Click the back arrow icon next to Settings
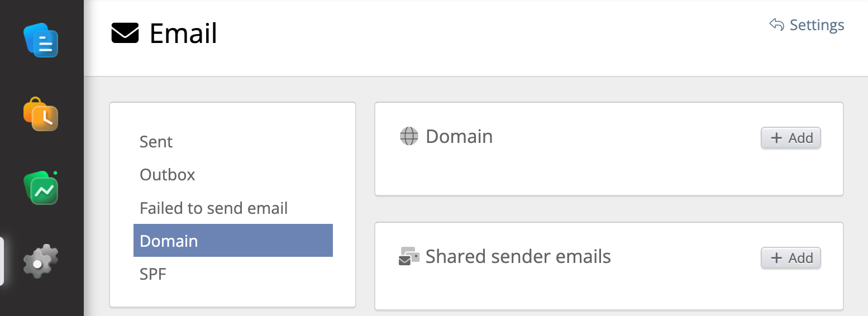This screenshot has height=316, width=868. [776, 25]
